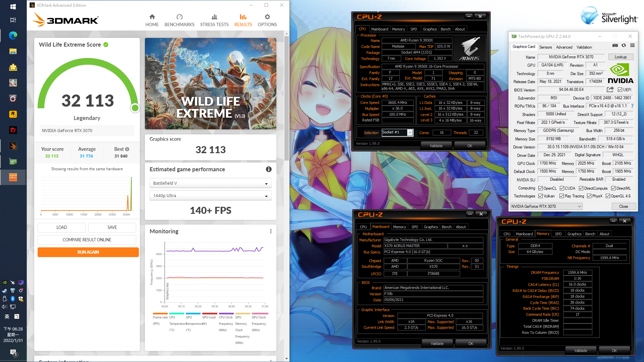Open the Battlefield V game dropdown
This screenshot has width=644, height=362.
(210, 183)
